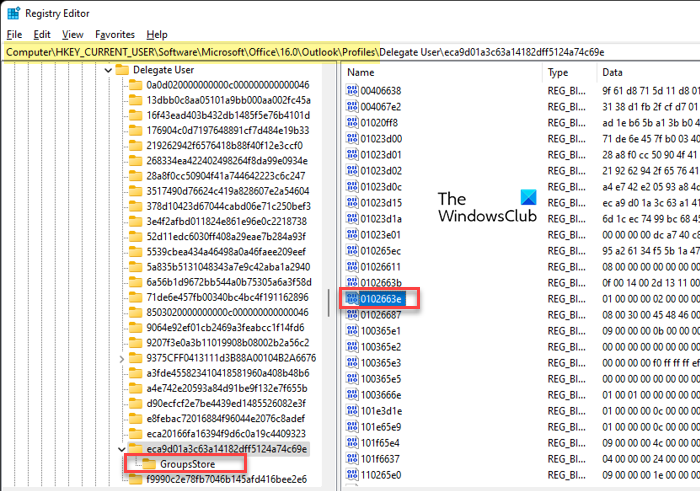Select key 71de6e457fb00340bc4bc4f191162896

pyautogui.click(x=227, y=297)
